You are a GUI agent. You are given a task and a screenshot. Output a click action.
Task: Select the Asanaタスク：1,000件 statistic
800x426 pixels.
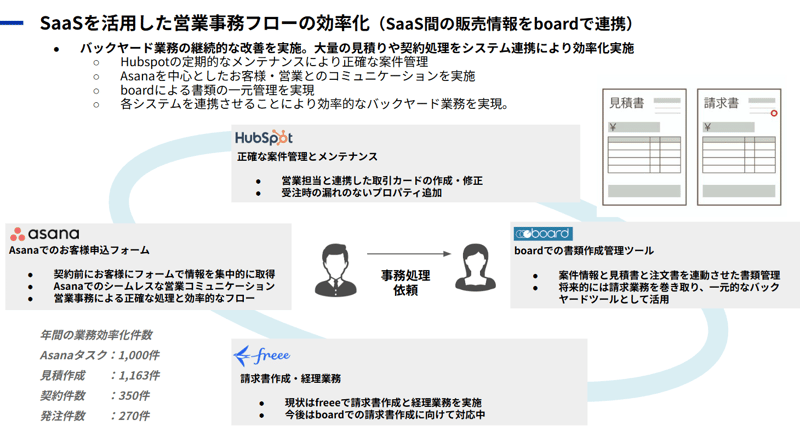(98, 355)
